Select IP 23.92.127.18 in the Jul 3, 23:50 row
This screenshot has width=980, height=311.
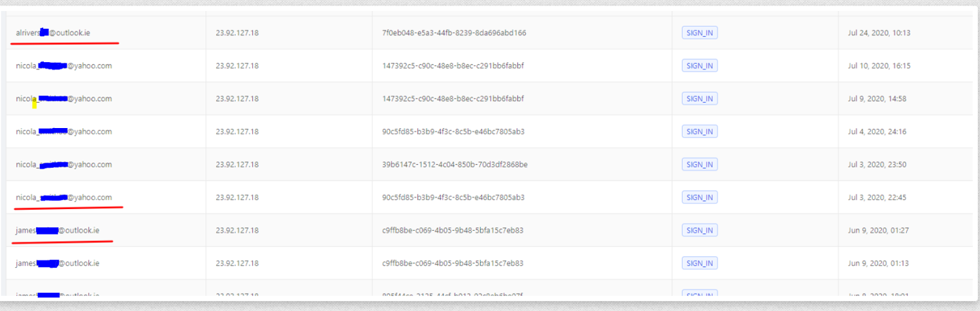tap(237, 165)
